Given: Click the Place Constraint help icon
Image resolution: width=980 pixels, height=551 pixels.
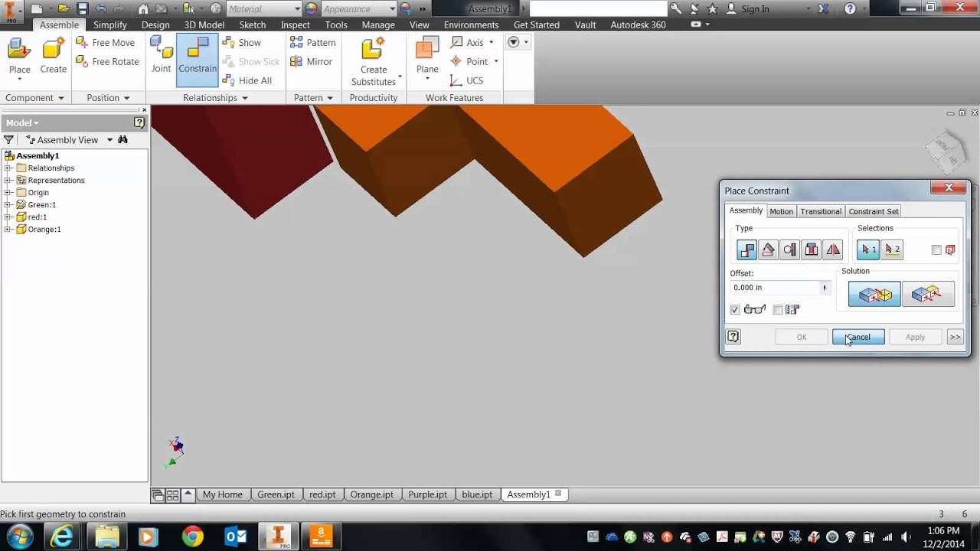Looking at the screenshot, I should (733, 337).
